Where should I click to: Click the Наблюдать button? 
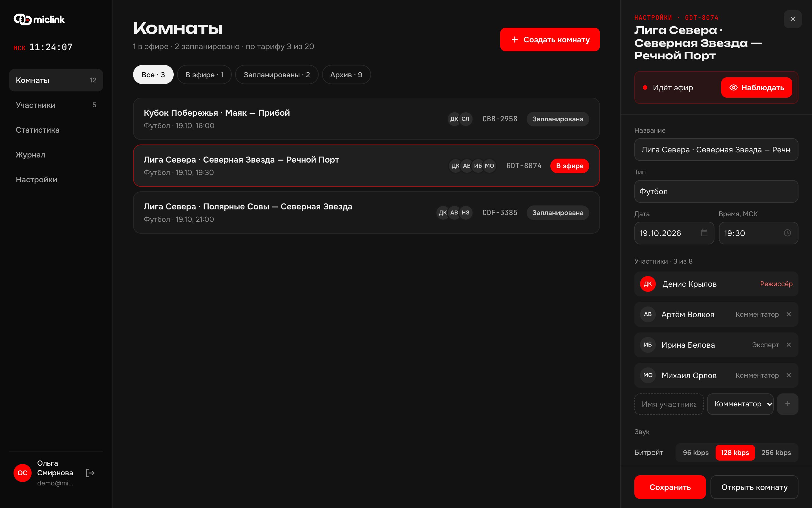tap(757, 88)
